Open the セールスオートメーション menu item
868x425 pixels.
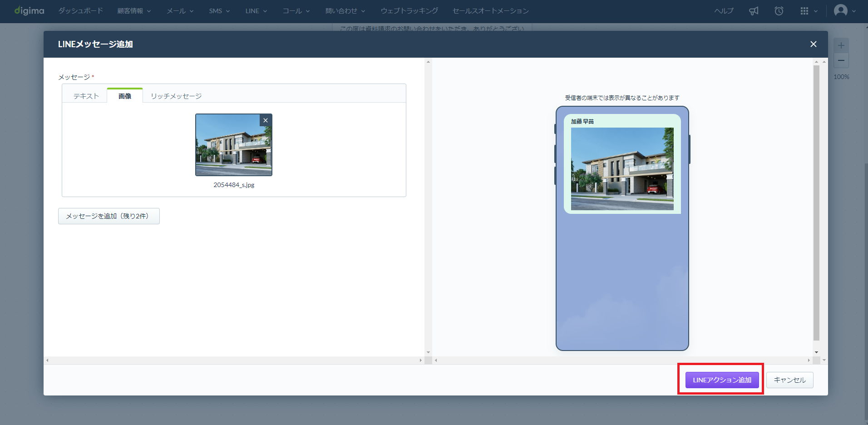point(491,11)
